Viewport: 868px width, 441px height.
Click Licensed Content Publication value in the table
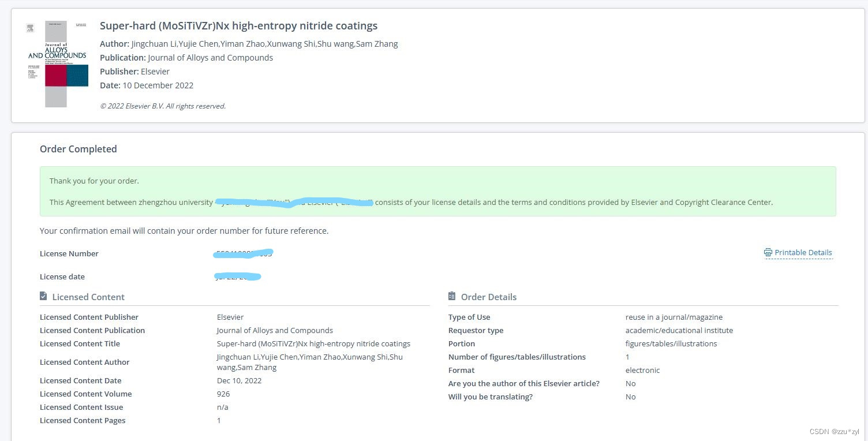click(x=275, y=330)
